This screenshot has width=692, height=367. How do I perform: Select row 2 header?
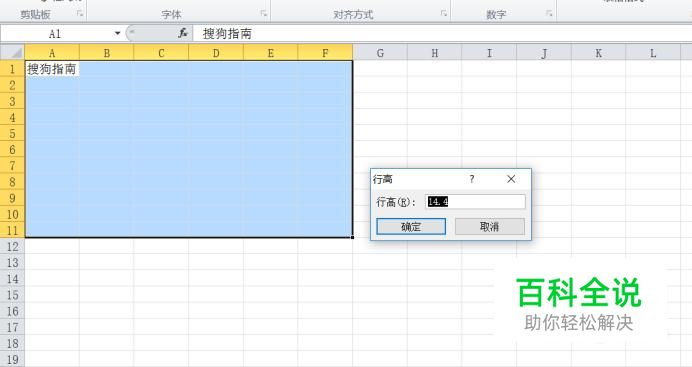click(12, 85)
